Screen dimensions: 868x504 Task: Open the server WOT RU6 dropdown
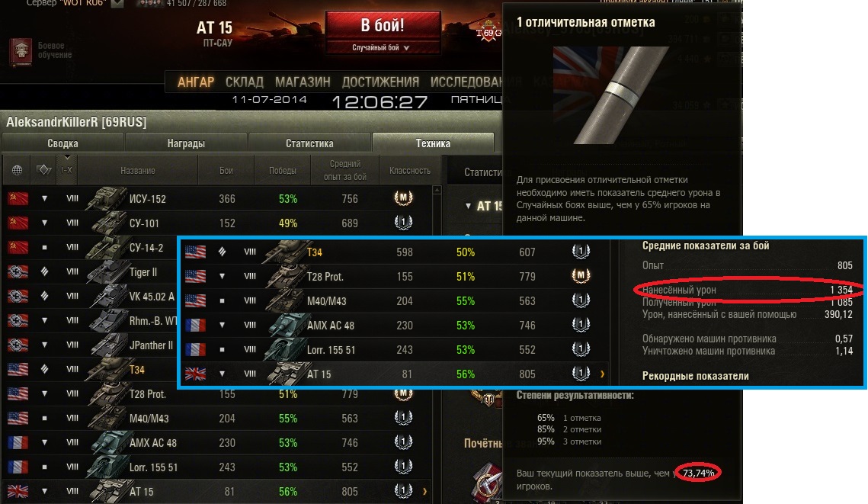(x=117, y=3)
